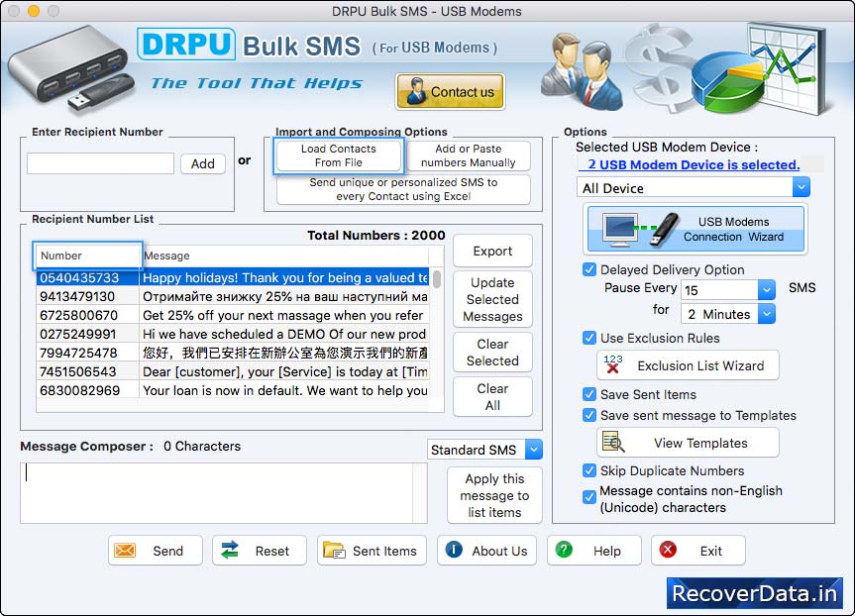855x616 pixels.
Task: Click Load Contacts From File
Action: (x=339, y=155)
